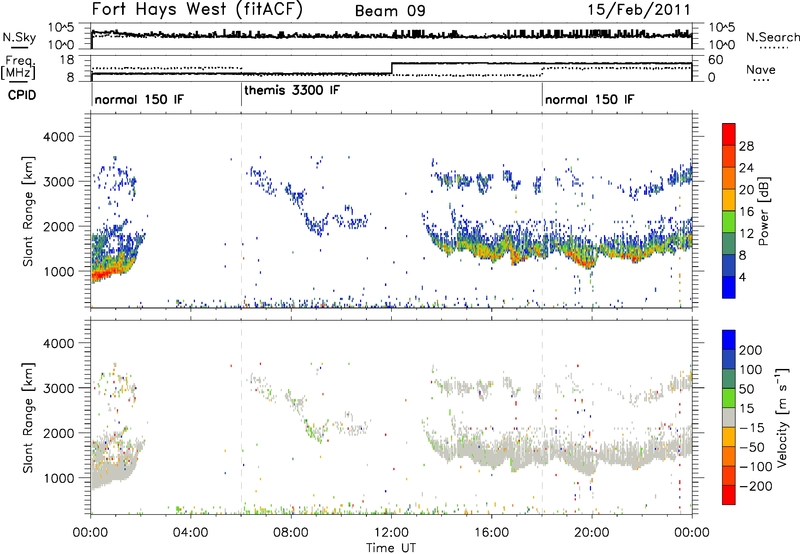Click the 'themis 3300 IF' CPID label
The image size is (800, 554).
[292, 90]
